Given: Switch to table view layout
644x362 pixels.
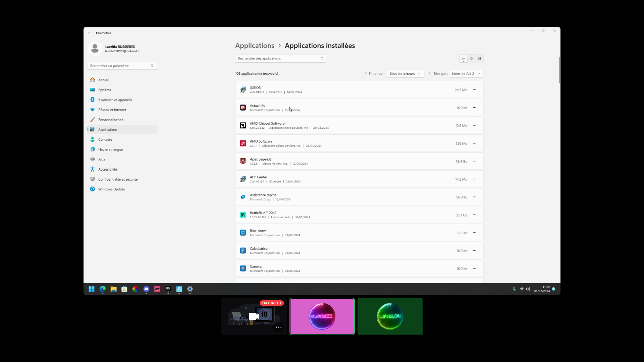Looking at the screenshot, I should 479,59.
